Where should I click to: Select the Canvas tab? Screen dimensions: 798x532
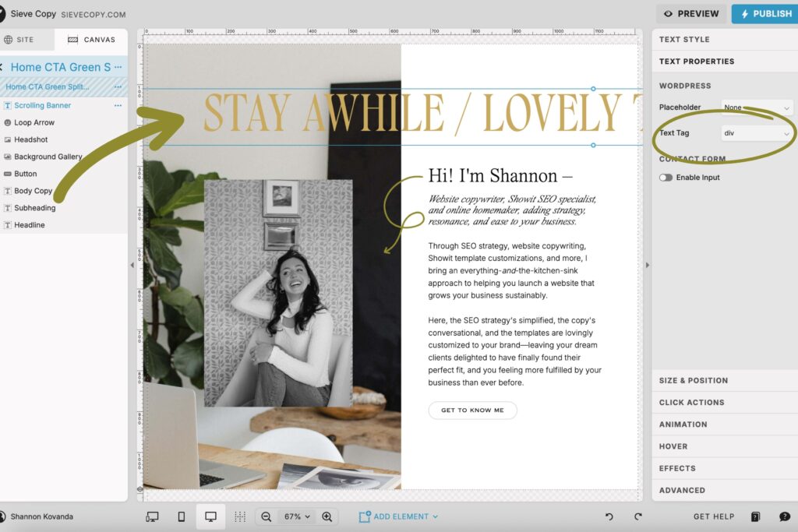91,40
